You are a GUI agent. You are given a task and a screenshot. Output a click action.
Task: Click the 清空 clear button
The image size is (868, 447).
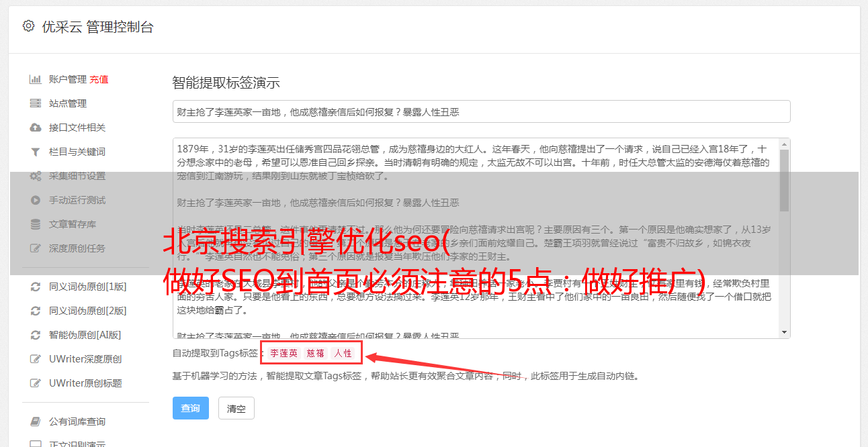pyautogui.click(x=236, y=408)
